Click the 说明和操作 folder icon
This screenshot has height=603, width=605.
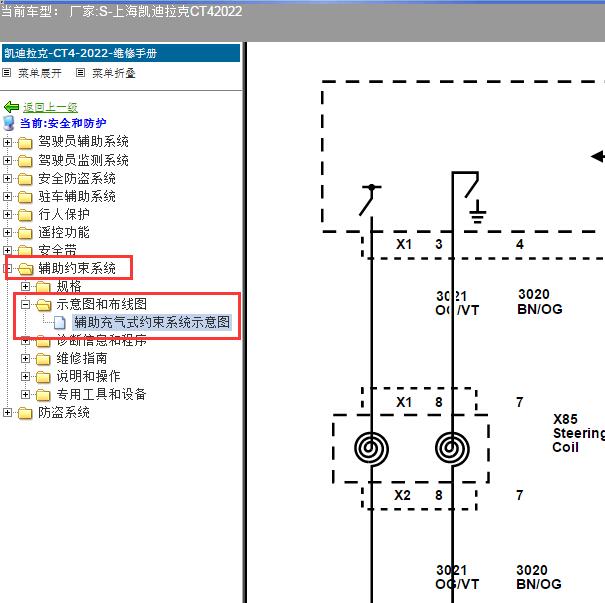pyautogui.click(x=43, y=377)
